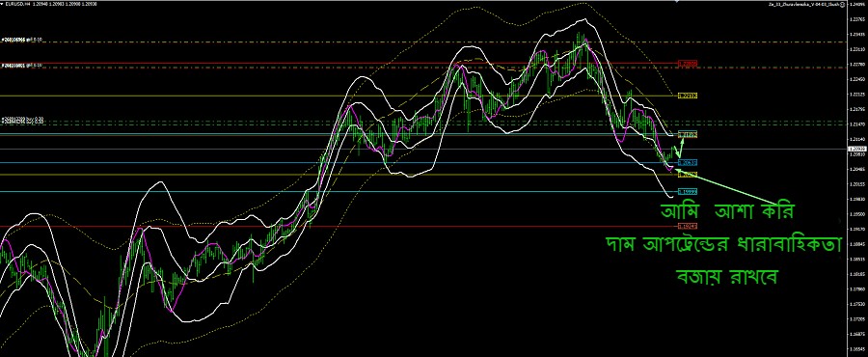Select the chart shift triangle marker at top
The image size is (868, 357).
(x=676, y=2)
